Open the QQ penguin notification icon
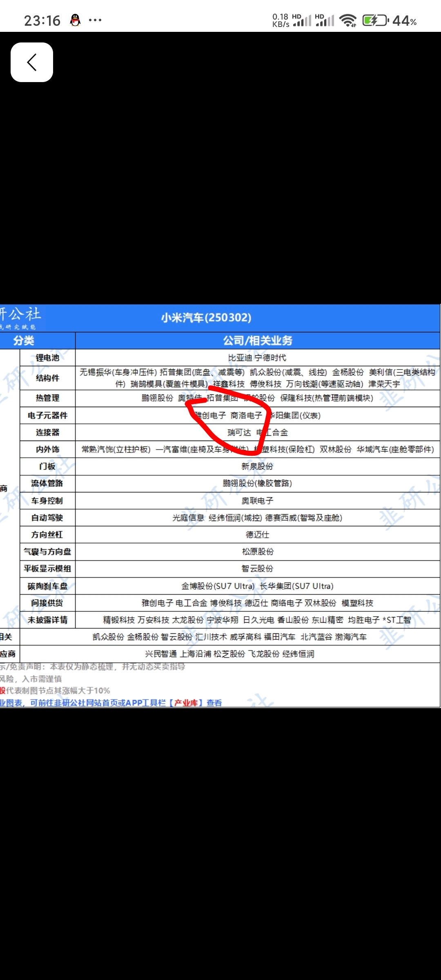441x980 pixels. click(75, 20)
